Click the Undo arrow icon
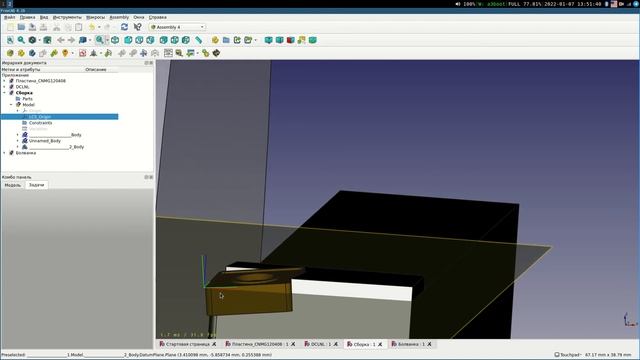The height and width of the screenshot is (360, 640). pos(92,27)
